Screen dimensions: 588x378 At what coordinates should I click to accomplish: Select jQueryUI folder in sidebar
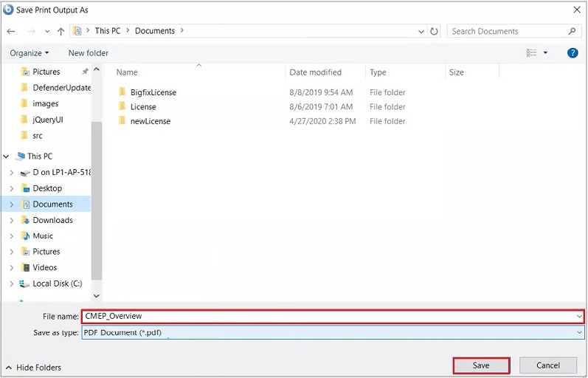pyautogui.click(x=41, y=120)
